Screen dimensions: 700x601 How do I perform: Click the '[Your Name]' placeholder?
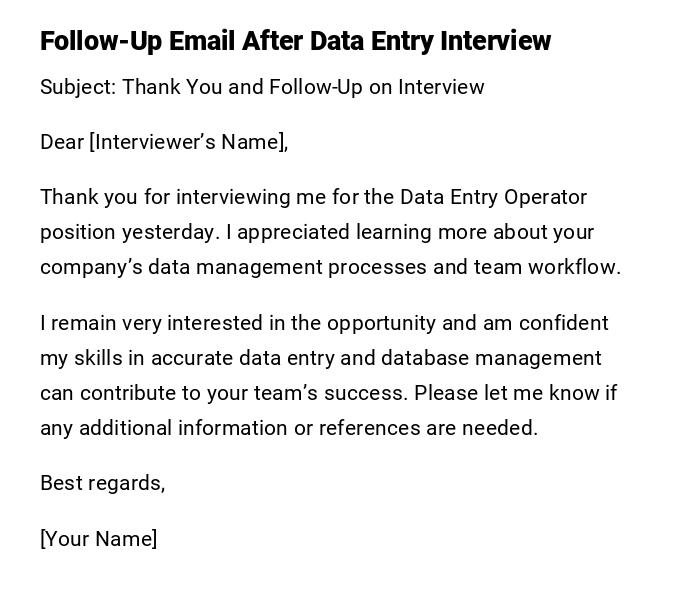pos(98,539)
